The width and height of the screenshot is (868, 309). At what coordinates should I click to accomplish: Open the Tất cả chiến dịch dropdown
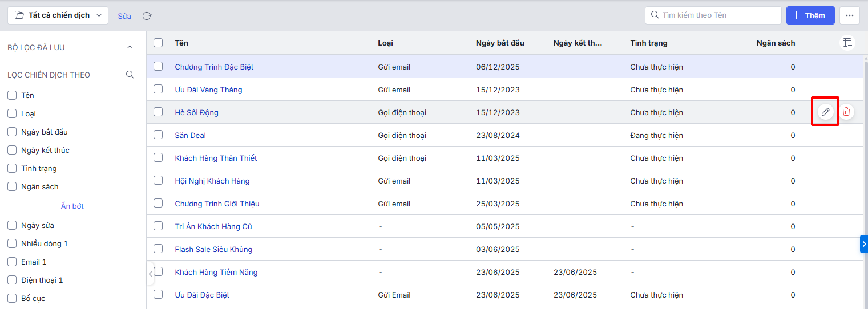(x=58, y=15)
